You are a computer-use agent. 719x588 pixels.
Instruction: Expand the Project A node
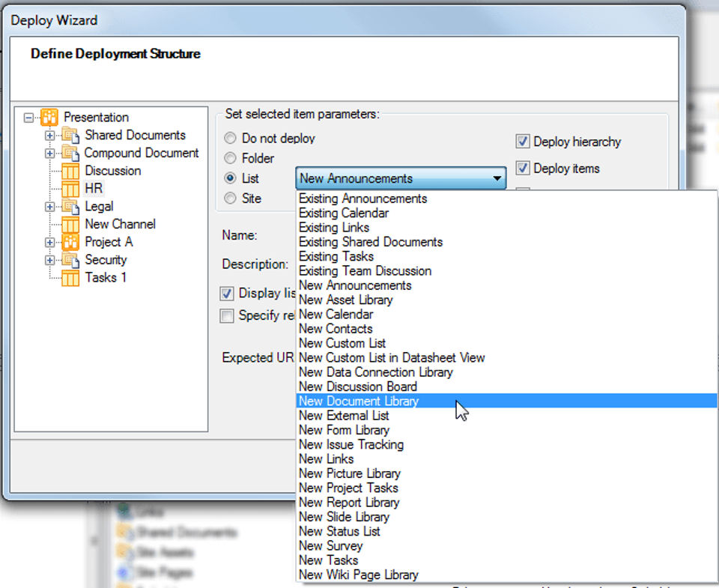[50, 242]
